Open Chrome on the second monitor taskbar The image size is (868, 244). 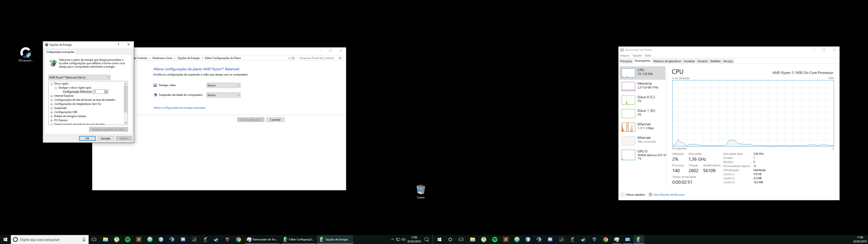click(x=605, y=239)
